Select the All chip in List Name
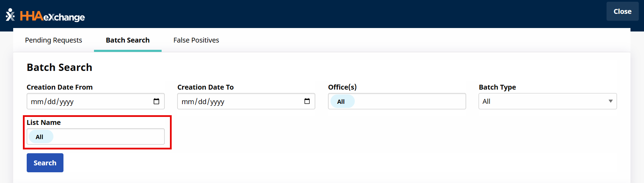 [x=40, y=137]
